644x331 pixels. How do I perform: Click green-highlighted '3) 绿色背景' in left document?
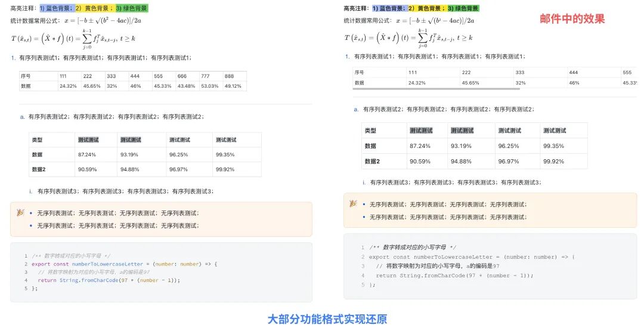point(131,8)
